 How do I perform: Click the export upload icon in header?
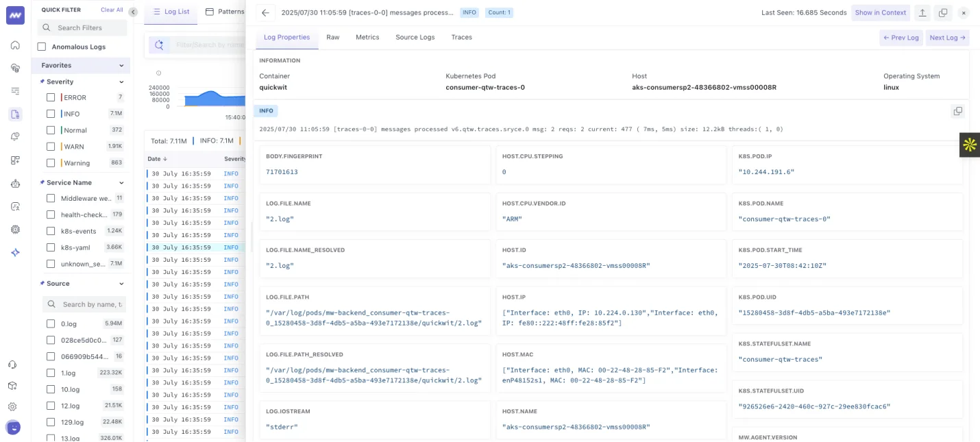coord(922,12)
